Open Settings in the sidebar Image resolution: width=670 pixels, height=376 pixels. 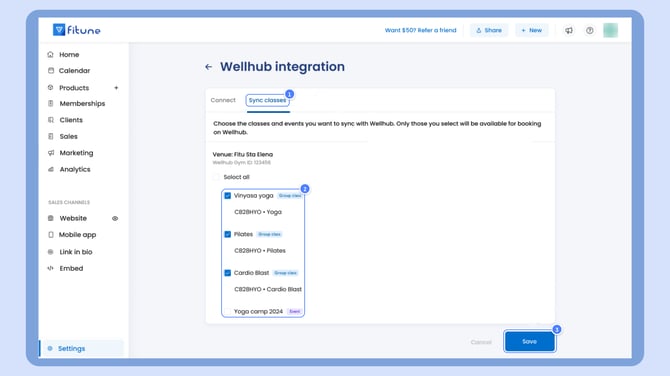tap(81, 348)
